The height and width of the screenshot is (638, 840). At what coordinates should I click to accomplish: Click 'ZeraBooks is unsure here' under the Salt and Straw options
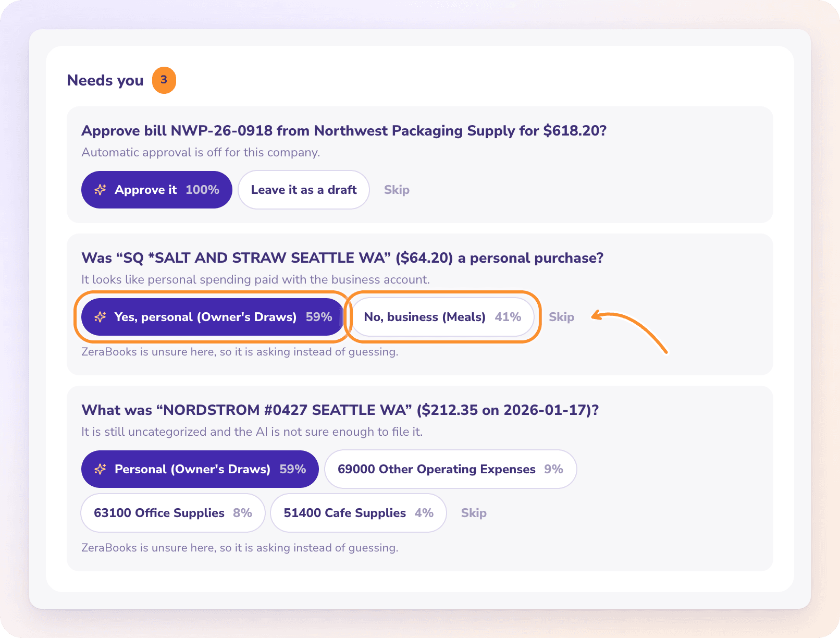(x=240, y=352)
